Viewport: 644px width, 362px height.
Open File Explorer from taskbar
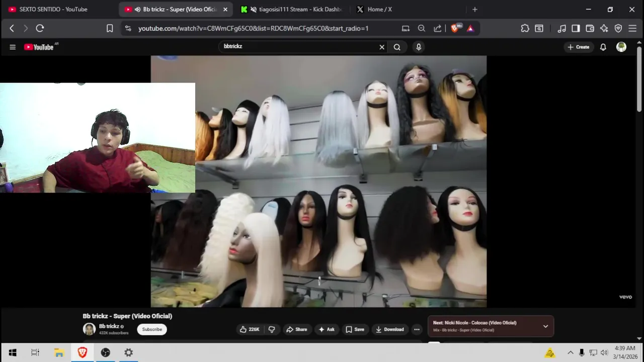pyautogui.click(x=59, y=352)
